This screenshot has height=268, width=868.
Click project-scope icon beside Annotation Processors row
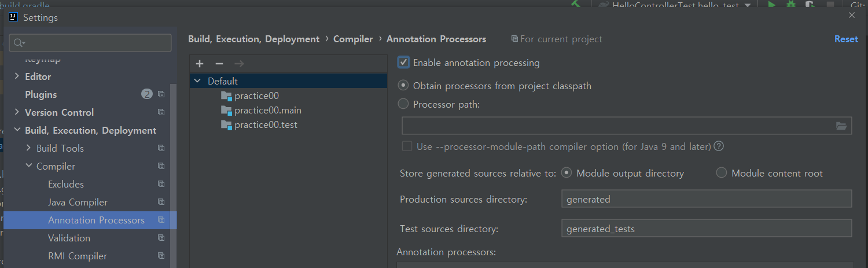[161, 220]
